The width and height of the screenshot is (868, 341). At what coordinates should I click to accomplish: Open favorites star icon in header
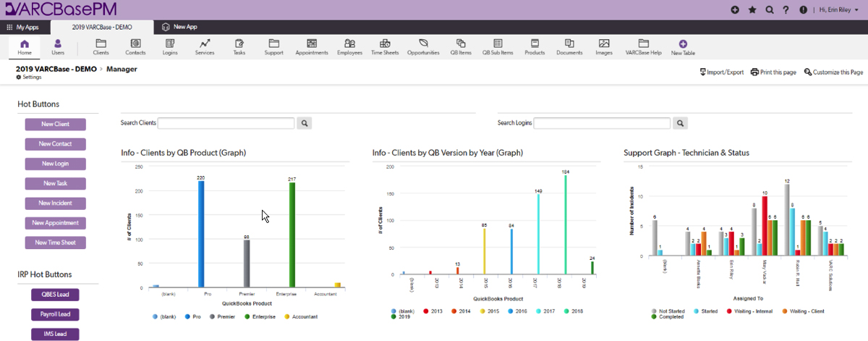click(x=752, y=10)
